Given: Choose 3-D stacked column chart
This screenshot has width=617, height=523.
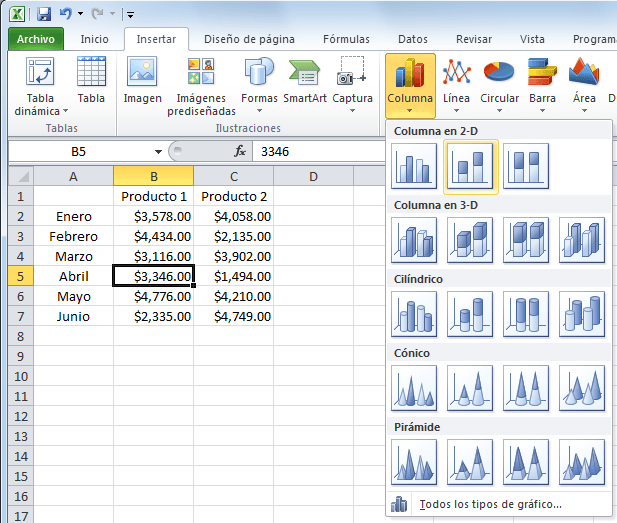Looking at the screenshot, I should pos(470,240).
